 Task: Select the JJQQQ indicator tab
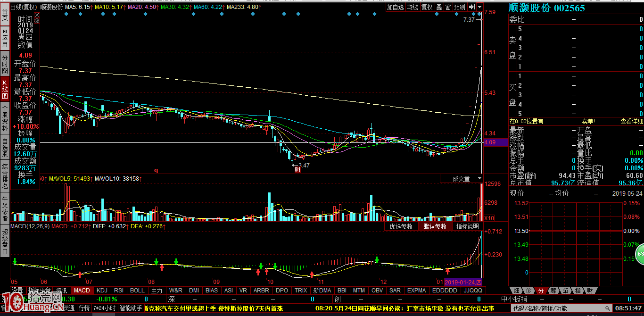(x=473, y=290)
